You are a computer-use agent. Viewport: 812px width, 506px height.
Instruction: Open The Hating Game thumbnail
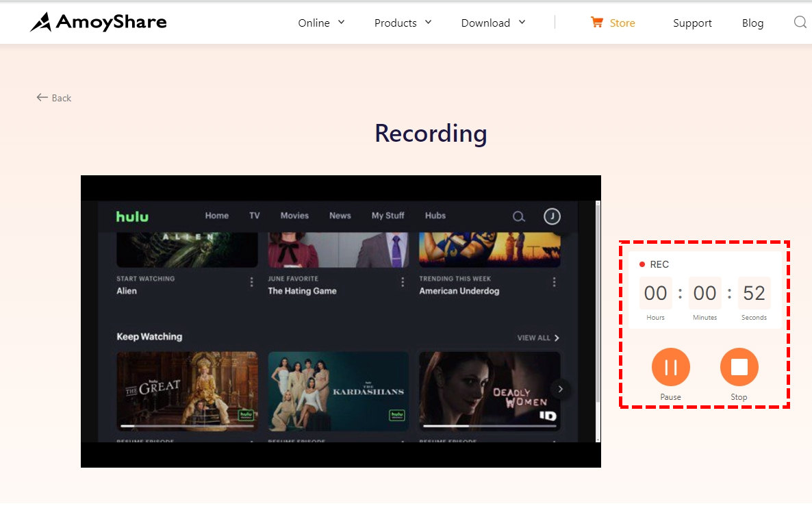click(x=338, y=250)
